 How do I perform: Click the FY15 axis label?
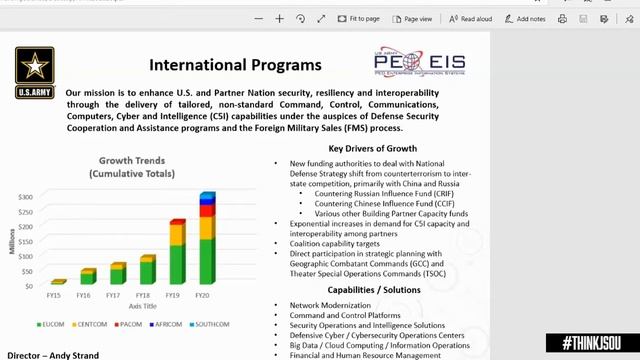(53, 295)
